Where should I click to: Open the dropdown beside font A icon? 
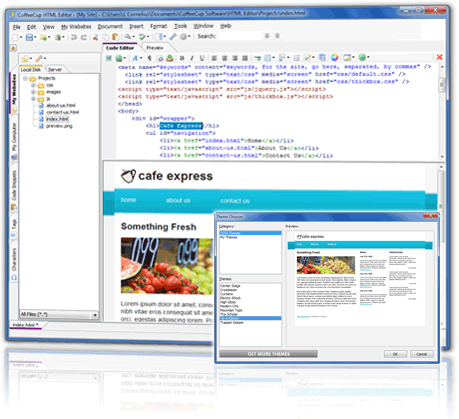[141, 58]
